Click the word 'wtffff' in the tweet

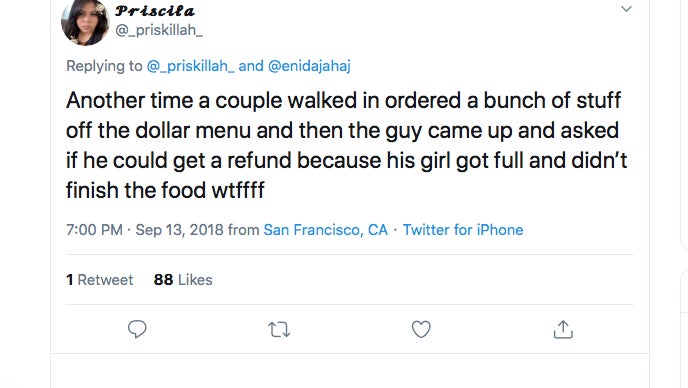point(238,190)
